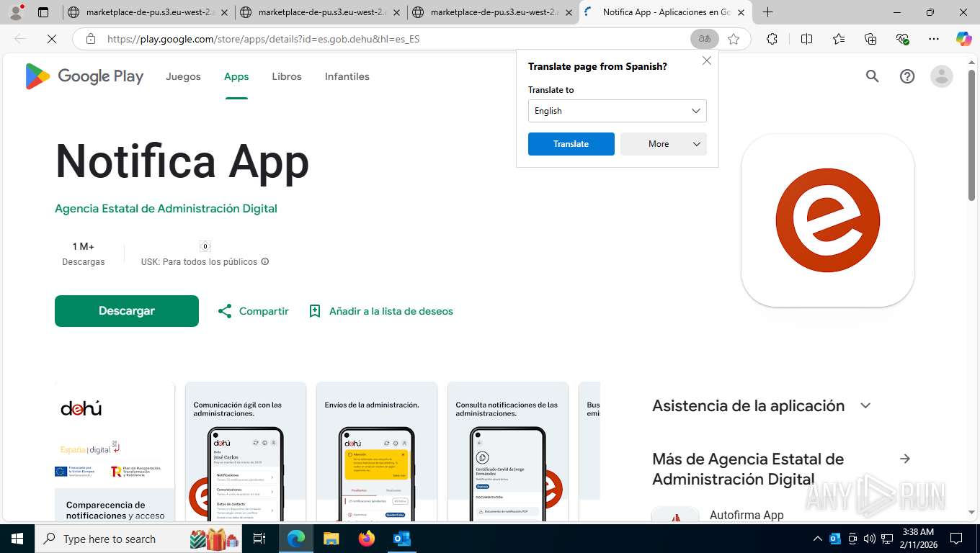The width and height of the screenshot is (980, 553).
Task: Open 'Consulta notificaciones' screenshot thumbnail
Action: tap(508, 451)
